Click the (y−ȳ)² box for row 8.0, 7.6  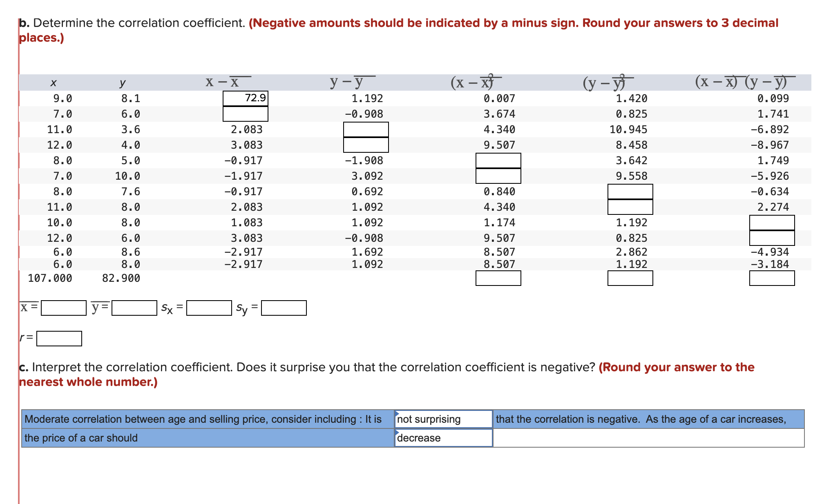click(630, 192)
